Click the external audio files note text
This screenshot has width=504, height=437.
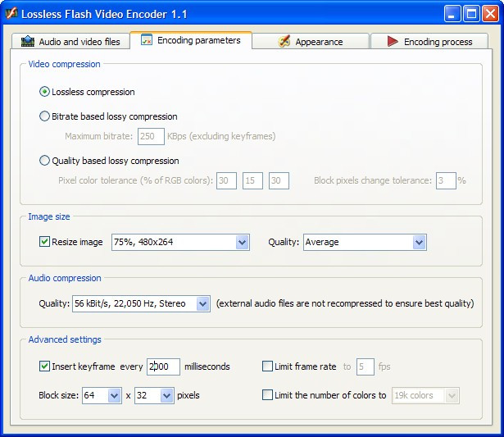point(345,303)
